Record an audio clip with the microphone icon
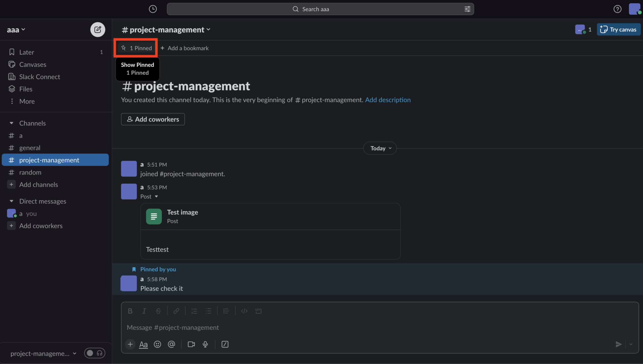 [205, 344]
